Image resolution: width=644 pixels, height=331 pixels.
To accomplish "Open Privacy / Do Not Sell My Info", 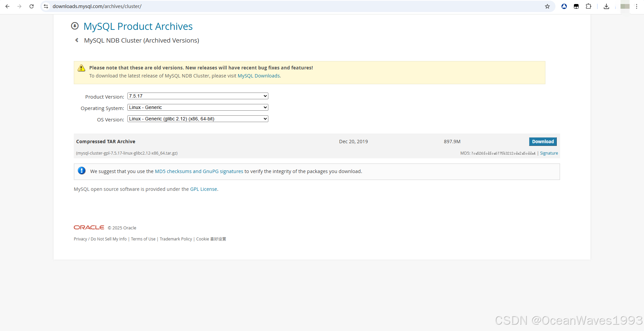I will coord(100,239).
